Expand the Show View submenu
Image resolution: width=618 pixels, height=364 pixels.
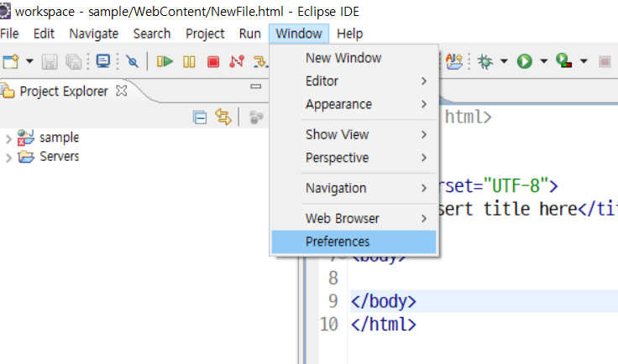[354, 134]
